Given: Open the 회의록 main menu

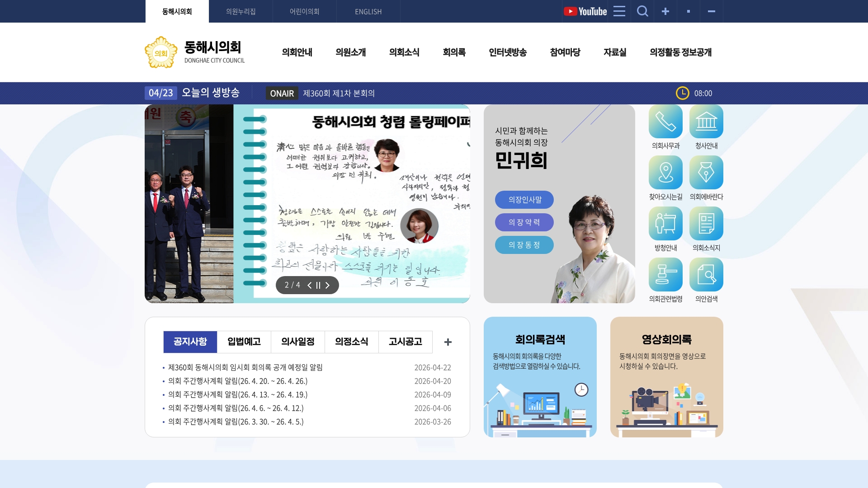Looking at the screenshot, I should (x=454, y=52).
